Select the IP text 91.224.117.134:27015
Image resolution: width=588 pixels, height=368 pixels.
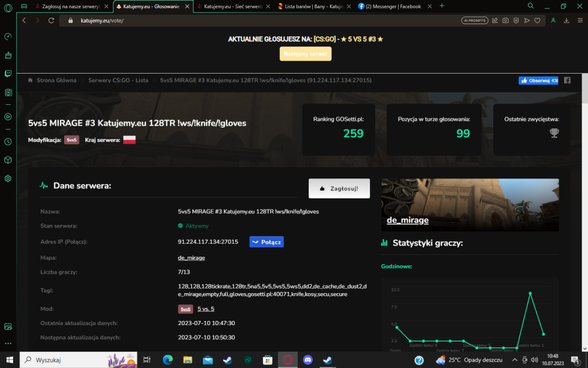[x=208, y=241]
